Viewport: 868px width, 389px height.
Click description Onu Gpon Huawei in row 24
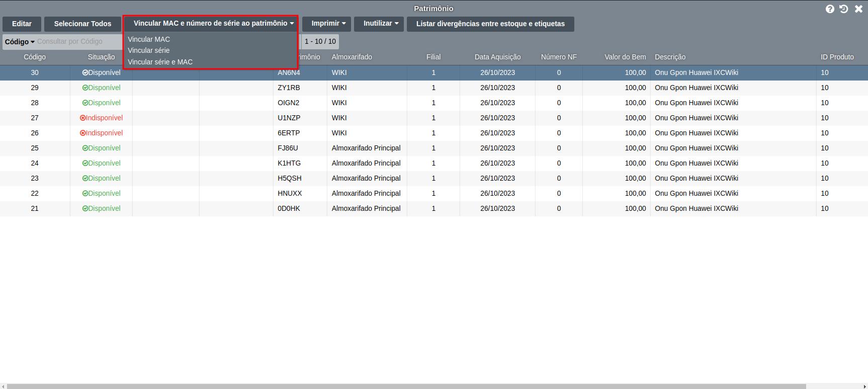coord(697,163)
